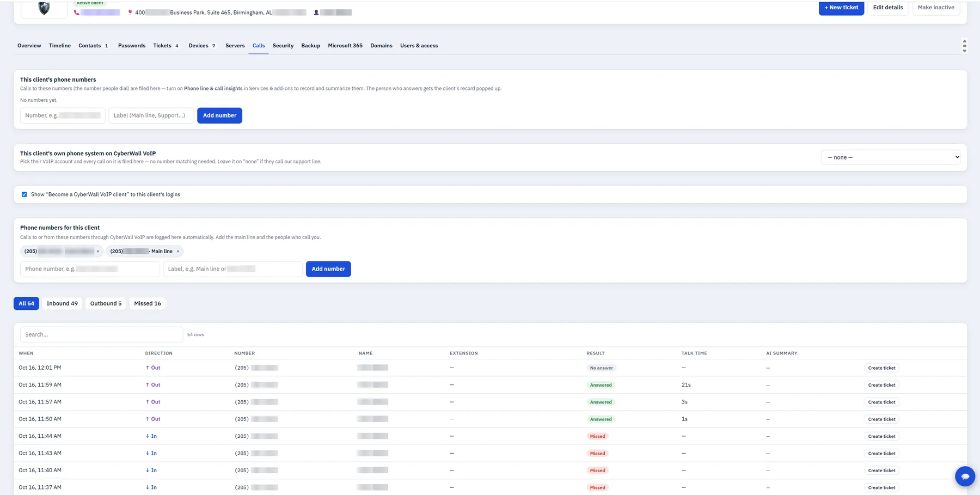The width and height of the screenshot is (980, 495).
Task: Click the Active client status badge
Action: click(90, 3)
